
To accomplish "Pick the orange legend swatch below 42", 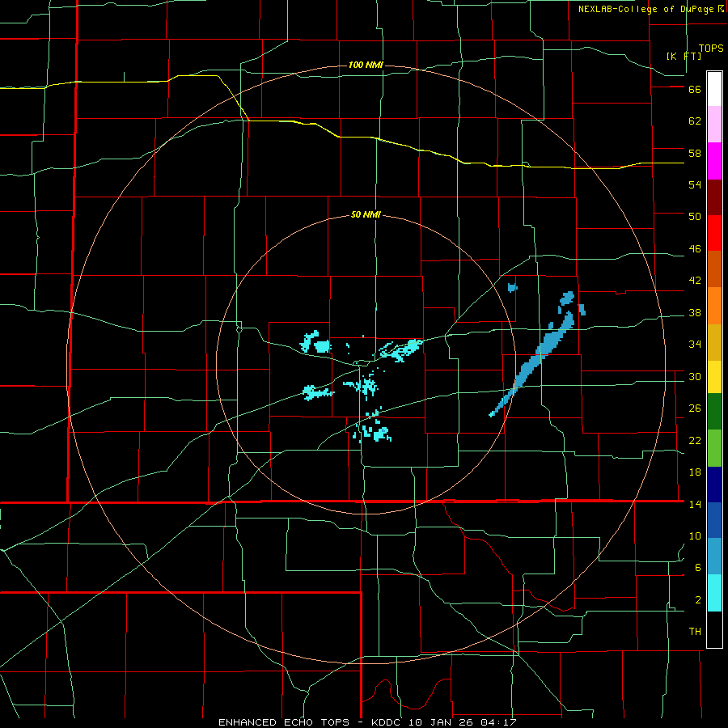I will click(714, 306).
